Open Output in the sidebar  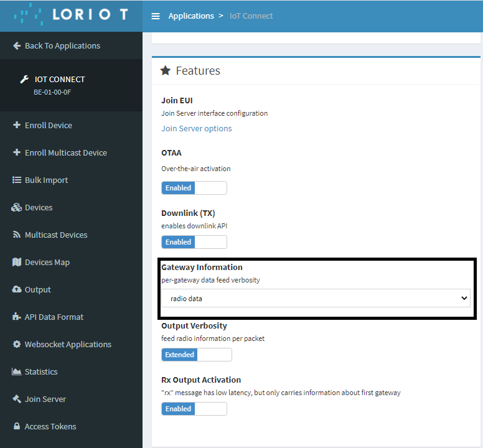pyautogui.click(x=71, y=290)
